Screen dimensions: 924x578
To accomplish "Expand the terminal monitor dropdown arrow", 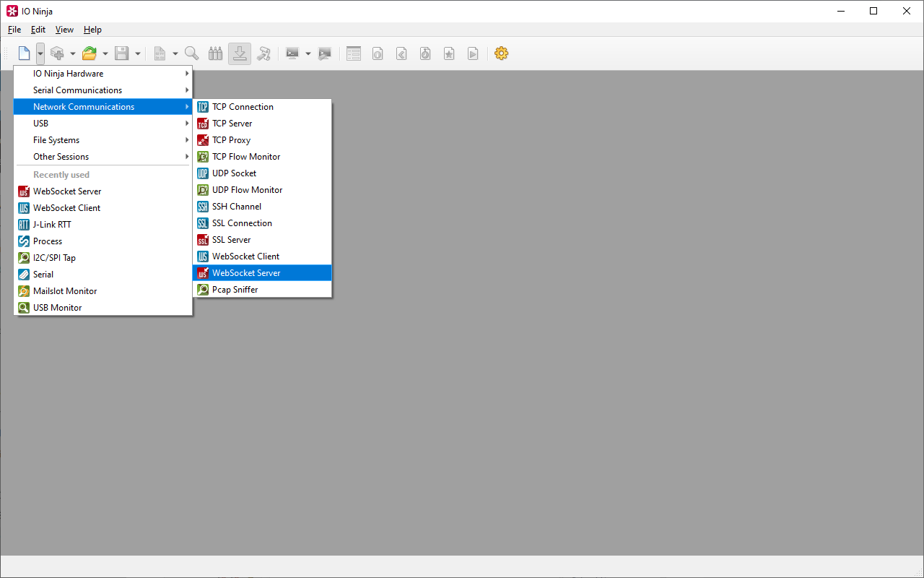I will (308, 53).
